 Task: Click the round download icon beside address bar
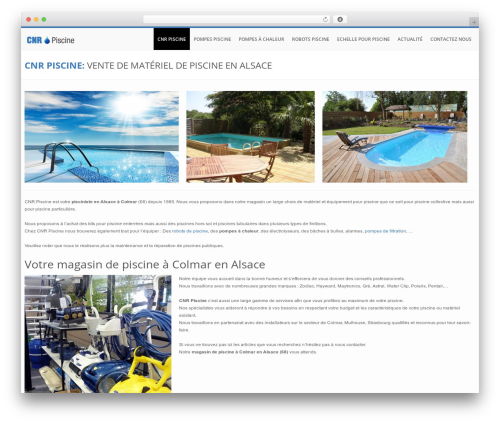(340, 19)
